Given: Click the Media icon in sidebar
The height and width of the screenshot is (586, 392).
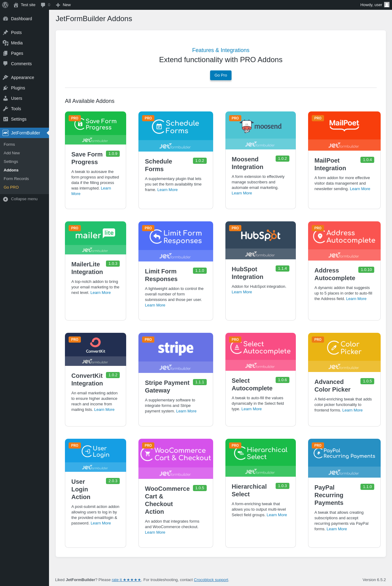Looking at the screenshot, I should pos(6,43).
